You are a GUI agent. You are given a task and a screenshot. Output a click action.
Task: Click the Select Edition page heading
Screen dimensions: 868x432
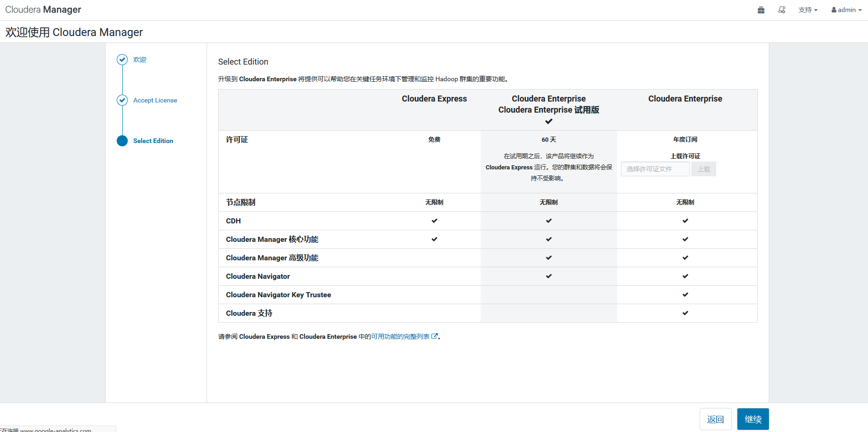[x=243, y=62]
